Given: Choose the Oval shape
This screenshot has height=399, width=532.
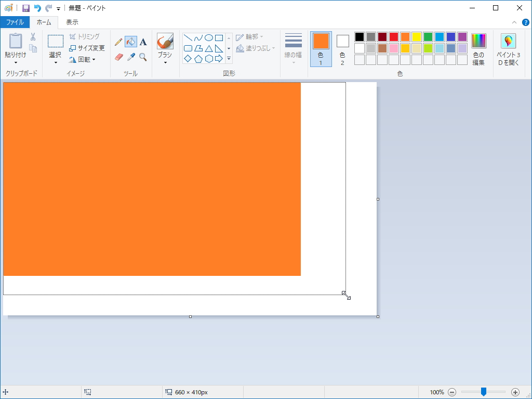Looking at the screenshot, I should coord(209,37).
